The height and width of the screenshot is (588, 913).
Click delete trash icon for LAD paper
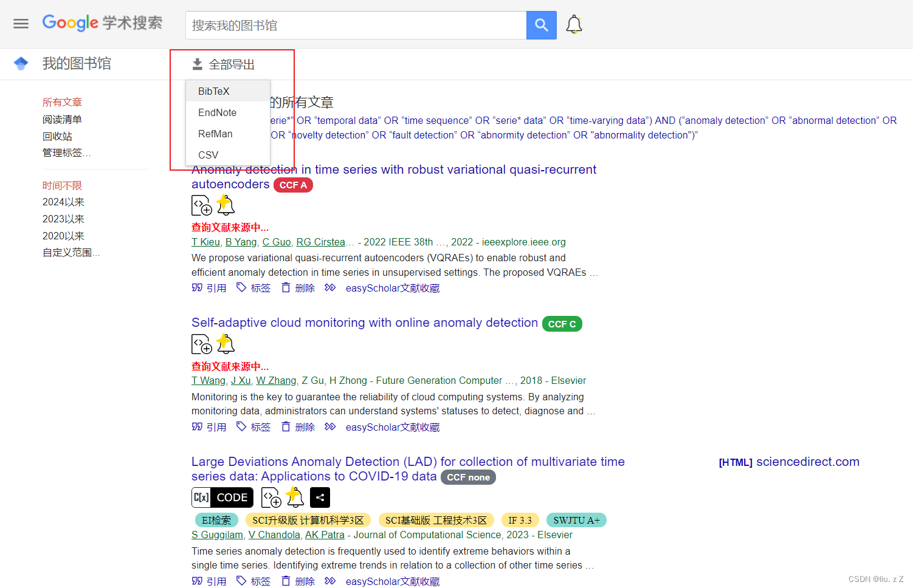click(286, 581)
